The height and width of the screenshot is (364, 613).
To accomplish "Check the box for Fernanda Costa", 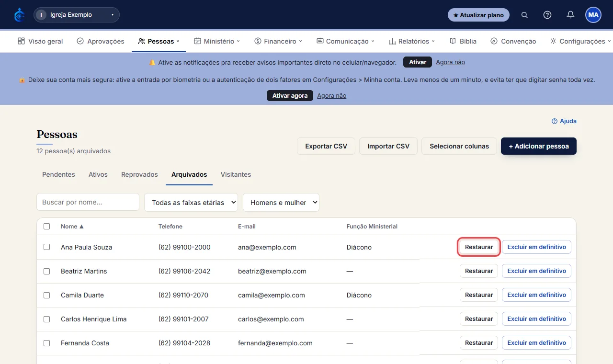I will pyautogui.click(x=46, y=343).
